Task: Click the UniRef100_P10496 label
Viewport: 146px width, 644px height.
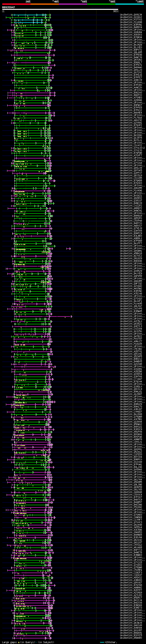Action: (x=131, y=191)
